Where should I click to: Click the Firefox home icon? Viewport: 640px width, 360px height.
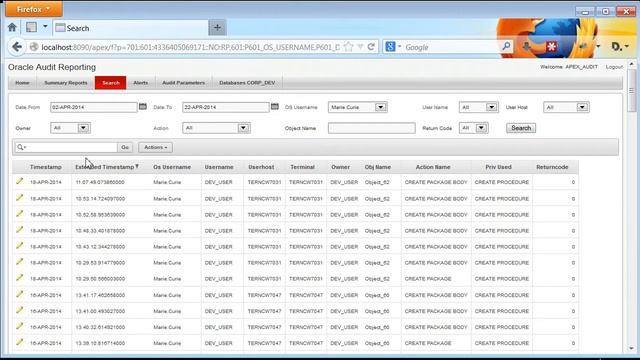(12, 27)
